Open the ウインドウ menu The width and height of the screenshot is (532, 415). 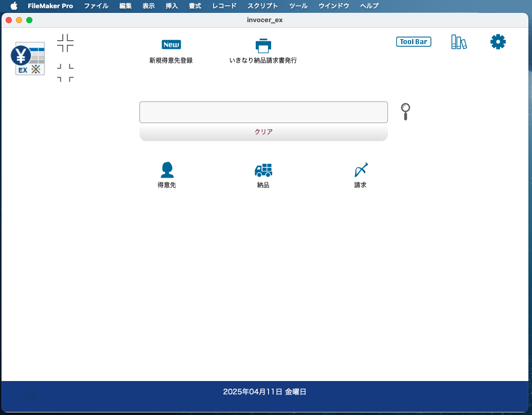(333, 6)
